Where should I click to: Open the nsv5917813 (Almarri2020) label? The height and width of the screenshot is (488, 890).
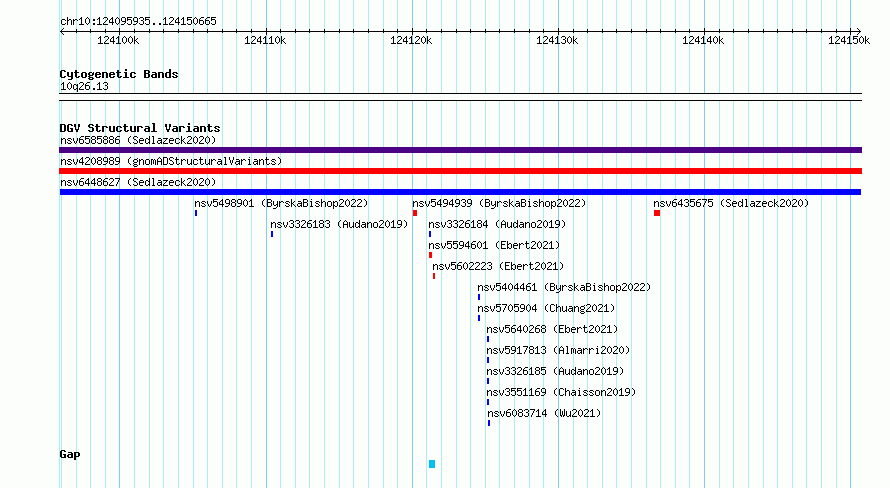pyautogui.click(x=558, y=350)
